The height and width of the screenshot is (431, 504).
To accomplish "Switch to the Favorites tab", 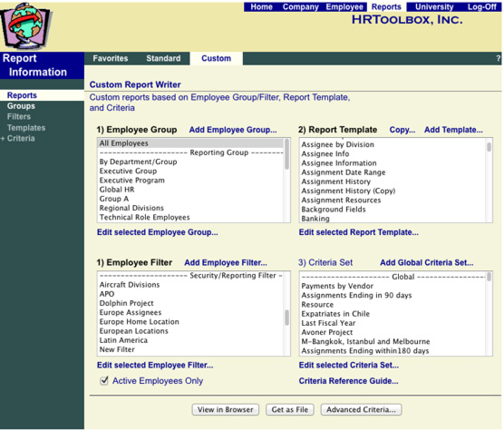I will [x=111, y=59].
